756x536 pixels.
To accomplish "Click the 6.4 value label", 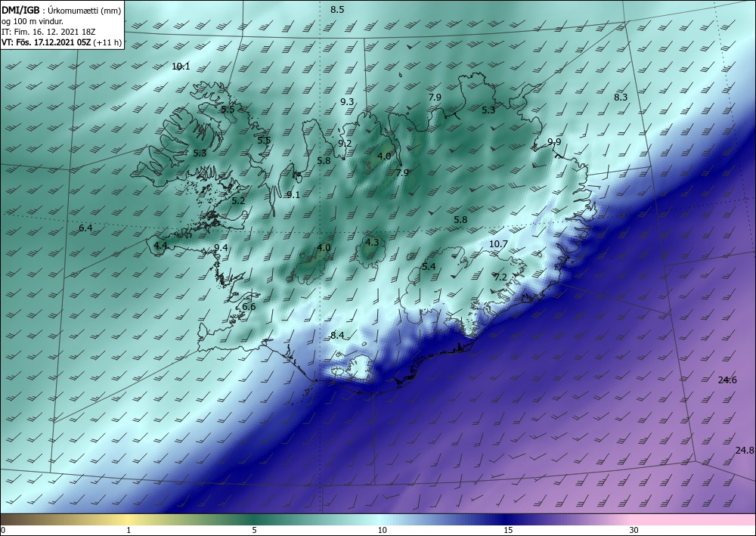I will (x=85, y=228).
